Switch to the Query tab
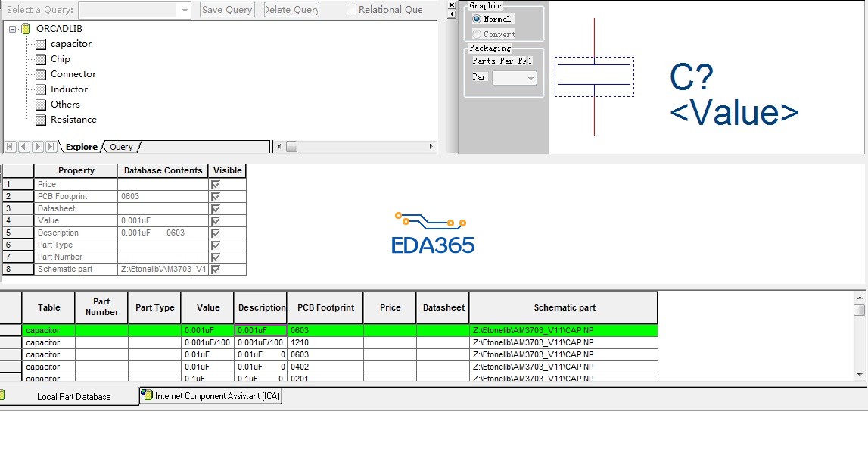 pyautogui.click(x=121, y=147)
